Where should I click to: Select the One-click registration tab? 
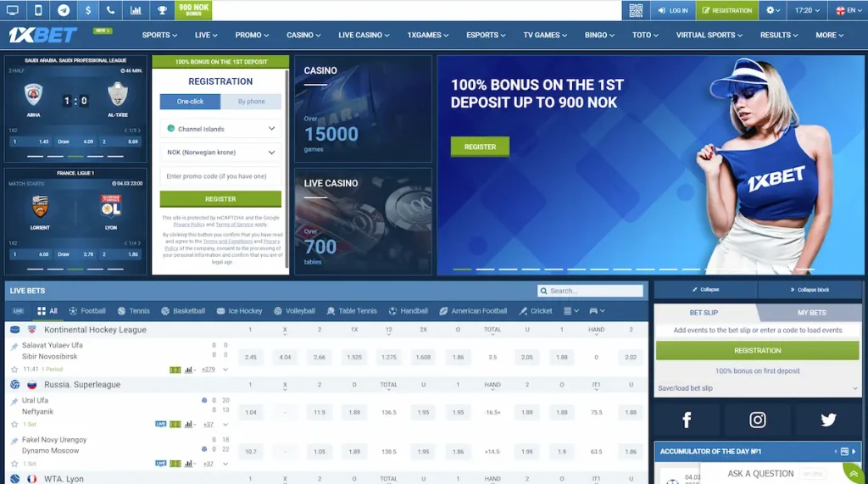point(190,102)
